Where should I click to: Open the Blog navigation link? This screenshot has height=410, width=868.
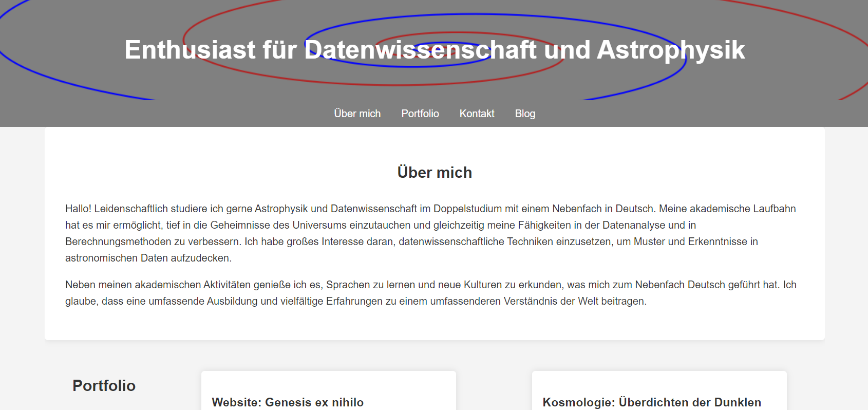[x=525, y=114]
